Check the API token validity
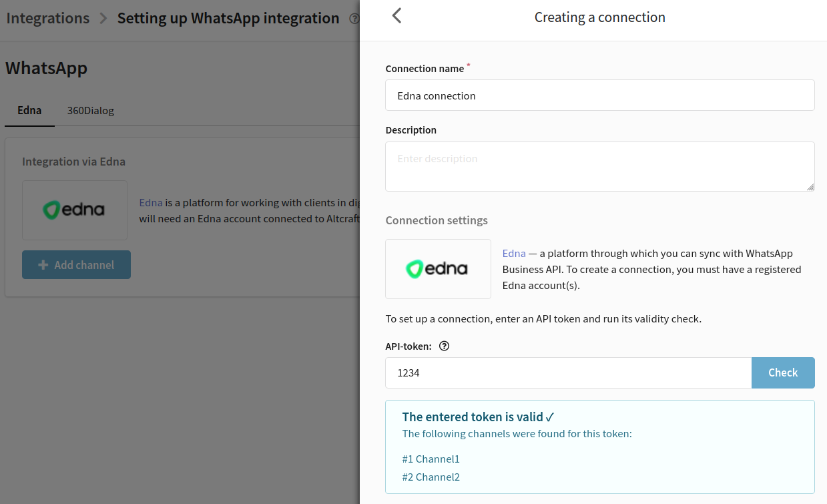827x504 pixels. (783, 372)
